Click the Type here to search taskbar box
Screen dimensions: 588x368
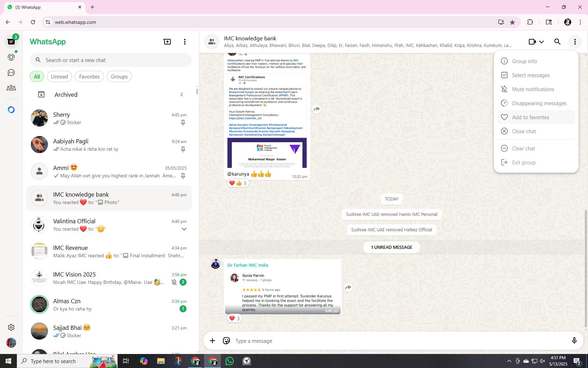67,361
